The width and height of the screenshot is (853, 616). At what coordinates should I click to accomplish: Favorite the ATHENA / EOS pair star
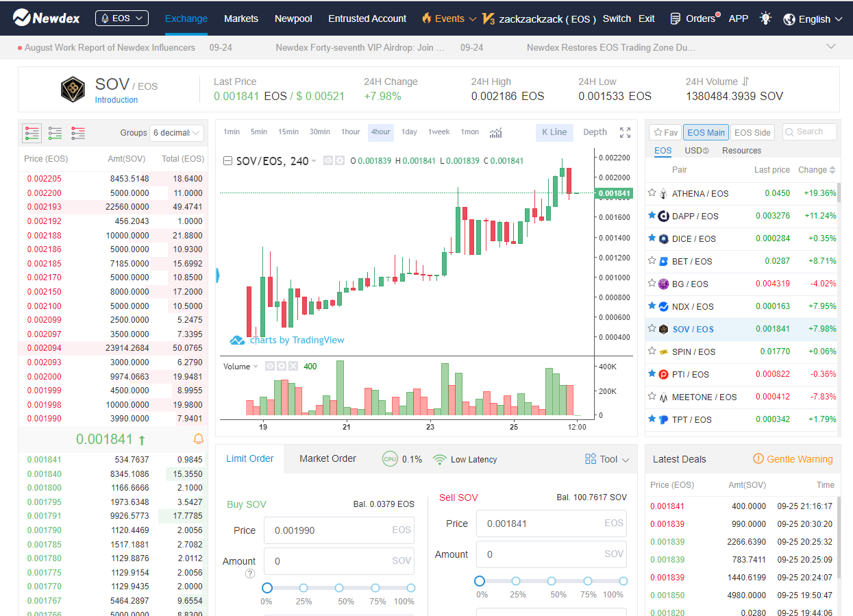coord(652,193)
